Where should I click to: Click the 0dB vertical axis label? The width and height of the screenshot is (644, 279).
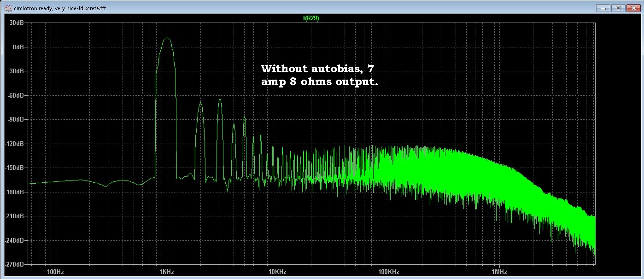[x=18, y=47]
